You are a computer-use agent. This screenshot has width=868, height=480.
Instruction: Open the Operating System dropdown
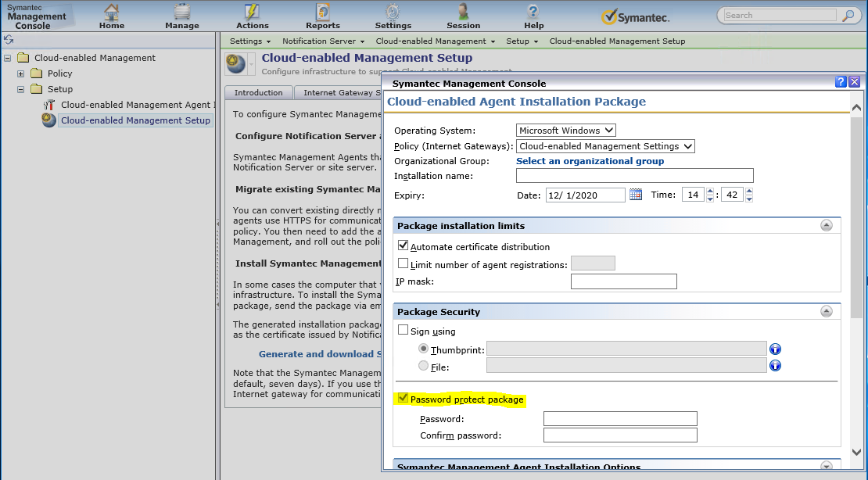(566, 131)
